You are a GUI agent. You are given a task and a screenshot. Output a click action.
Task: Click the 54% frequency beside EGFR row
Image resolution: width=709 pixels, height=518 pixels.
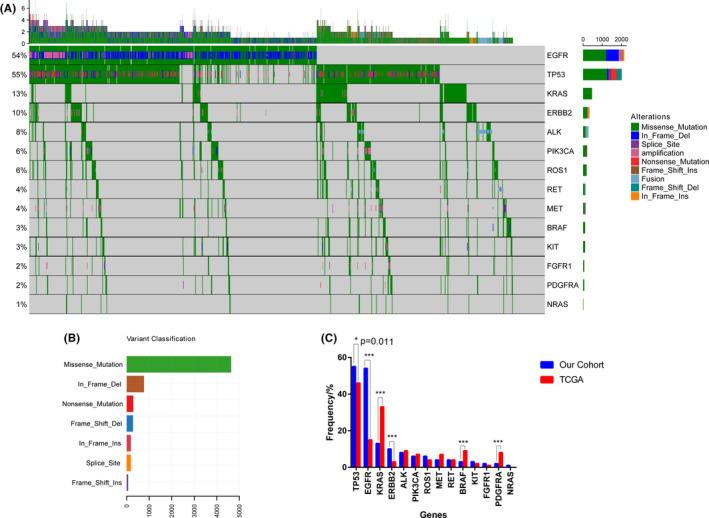click(x=19, y=56)
